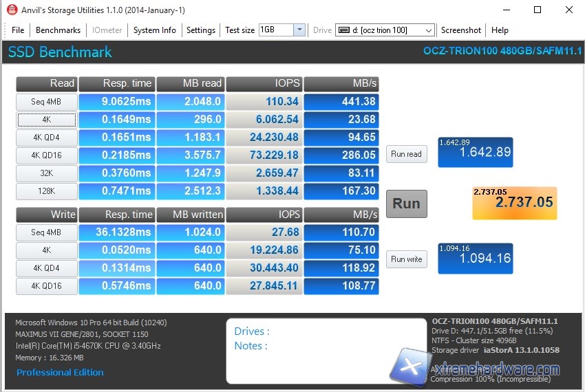585x392 pixels.
Task: Click the read 128K test button
Action: coord(46,191)
